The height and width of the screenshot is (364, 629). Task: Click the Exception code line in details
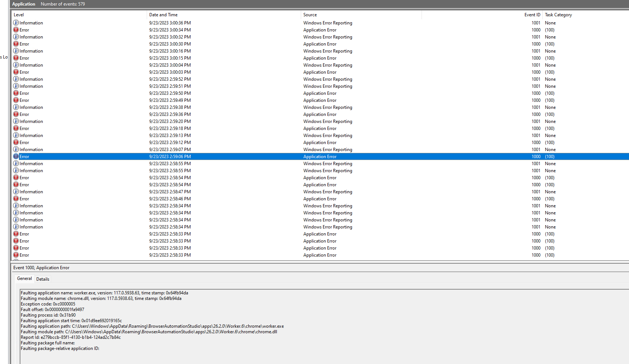48,304
